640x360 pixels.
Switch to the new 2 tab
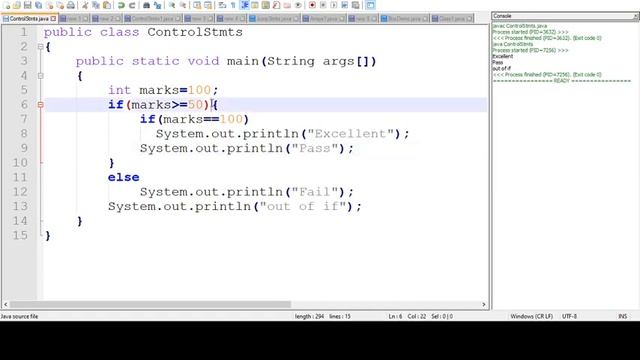point(107,19)
